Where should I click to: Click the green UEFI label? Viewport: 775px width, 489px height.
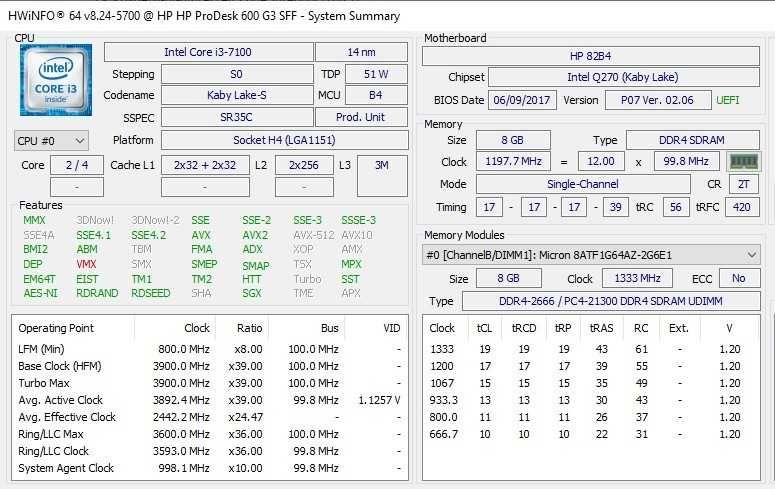[x=728, y=100]
